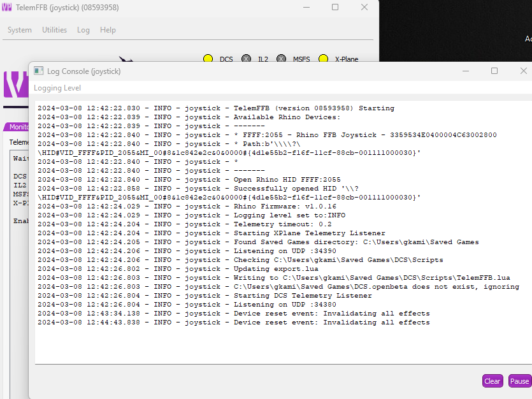532x399 pixels.
Task: Click the DCS label beside the yellow indicator
Action: point(226,59)
